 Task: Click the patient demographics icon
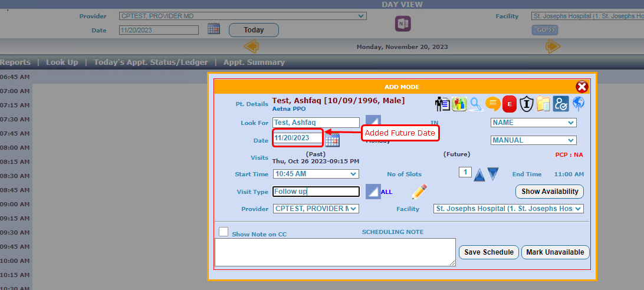point(442,104)
